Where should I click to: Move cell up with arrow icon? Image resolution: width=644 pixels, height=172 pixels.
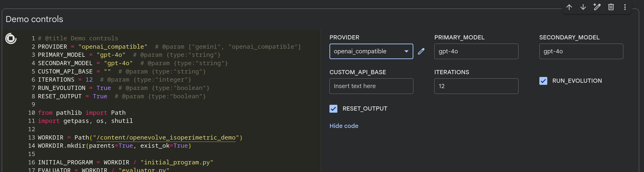[569, 7]
